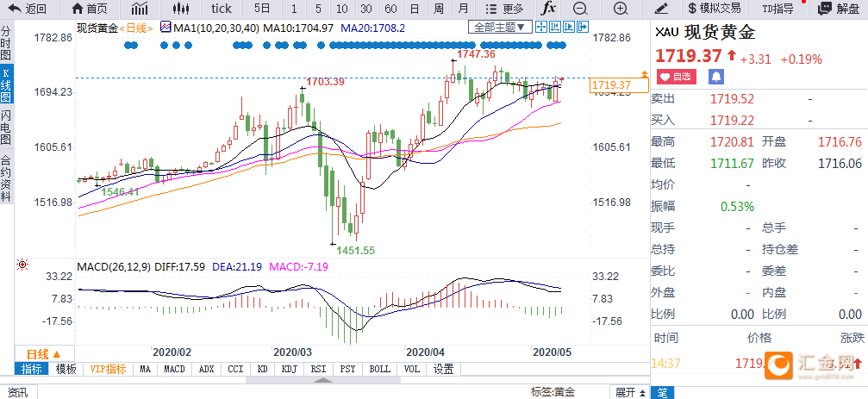Open indicator 设置 settings
Image resolution: width=868 pixels, height=399 pixels.
click(x=444, y=369)
